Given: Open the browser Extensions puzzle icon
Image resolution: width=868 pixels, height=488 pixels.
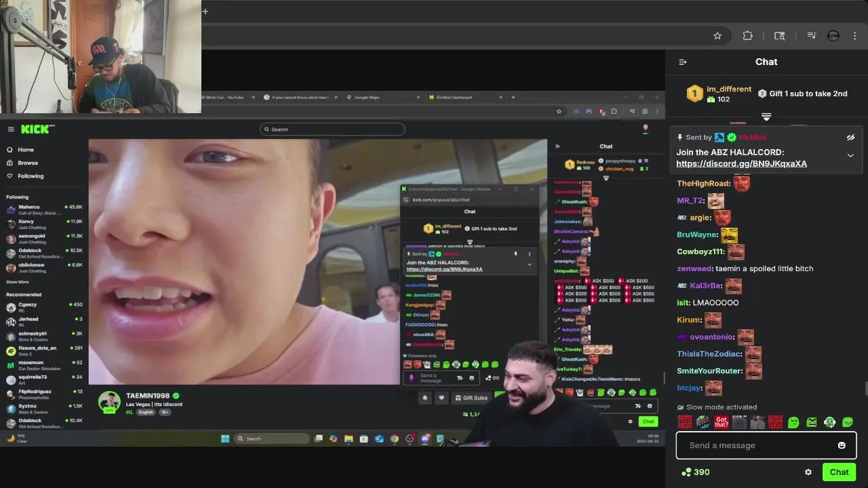Looking at the screenshot, I should (747, 36).
